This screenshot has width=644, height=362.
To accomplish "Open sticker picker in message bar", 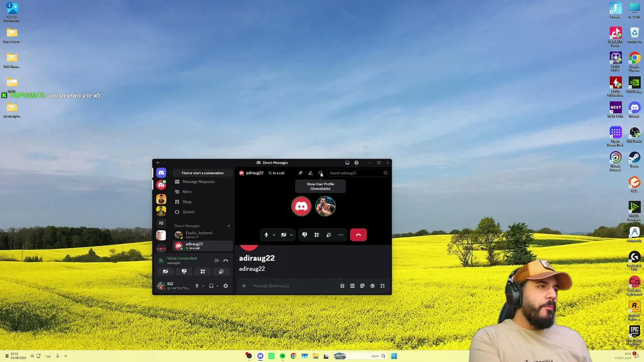I will [x=362, y=286].
